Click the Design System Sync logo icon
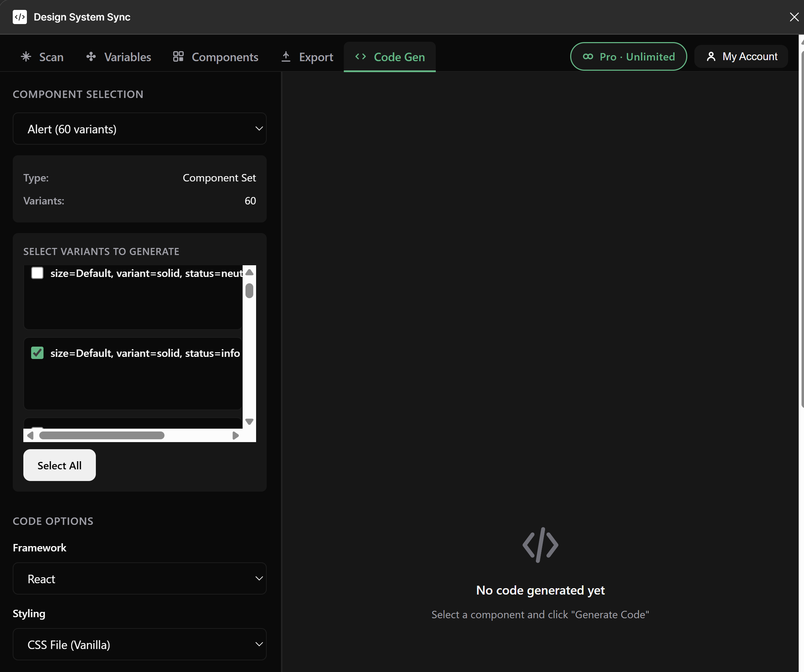This screenshot has height=672, width=804. click(x=19, y=17)
